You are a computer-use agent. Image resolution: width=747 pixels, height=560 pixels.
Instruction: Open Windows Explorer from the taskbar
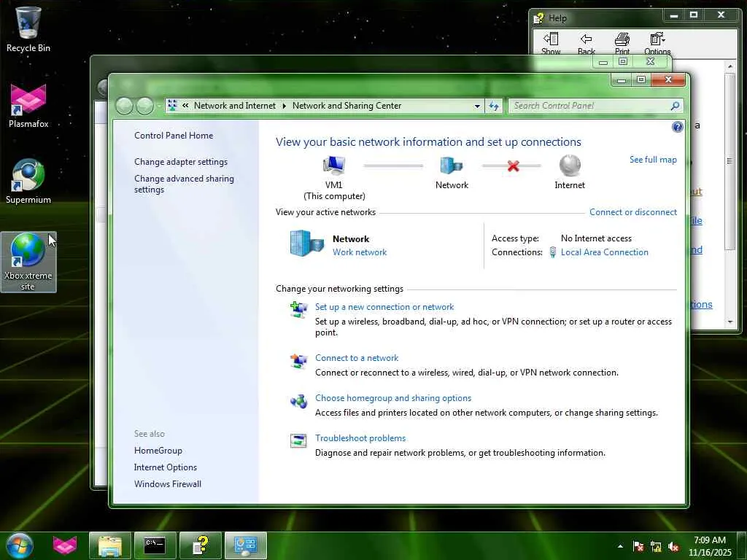click(109, 545)
